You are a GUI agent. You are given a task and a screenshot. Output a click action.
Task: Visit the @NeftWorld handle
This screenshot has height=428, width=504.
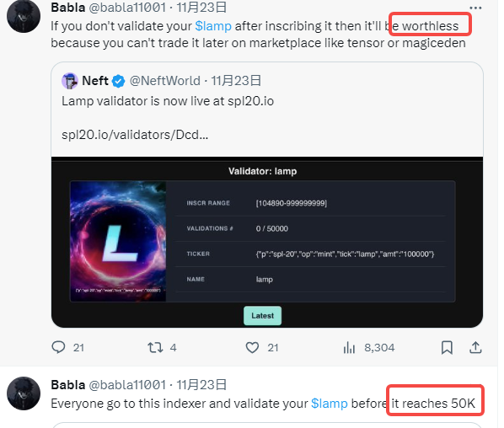tap(165, 81)
